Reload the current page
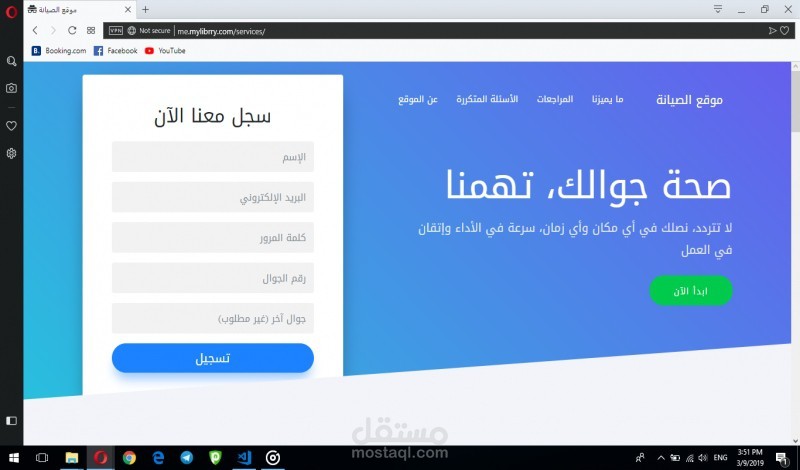This screenshot has height=470, width=800. [72, 31]
